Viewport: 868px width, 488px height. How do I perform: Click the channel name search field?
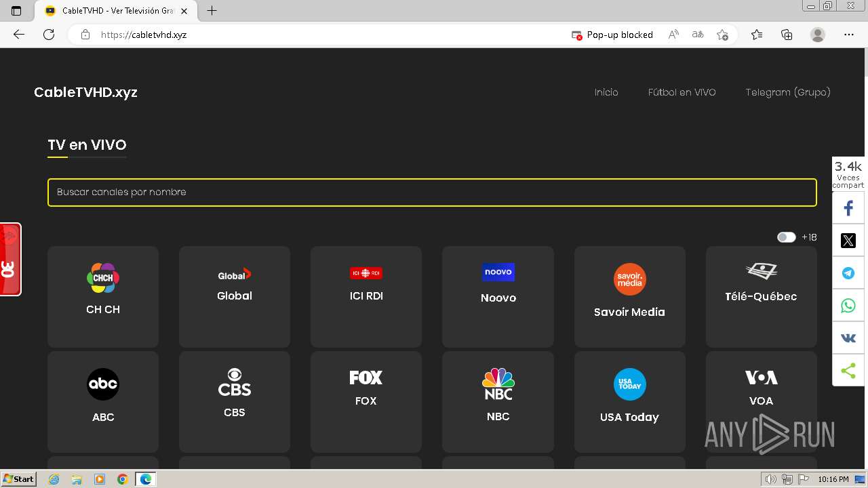pyautogui.click(x=432, y=192)
